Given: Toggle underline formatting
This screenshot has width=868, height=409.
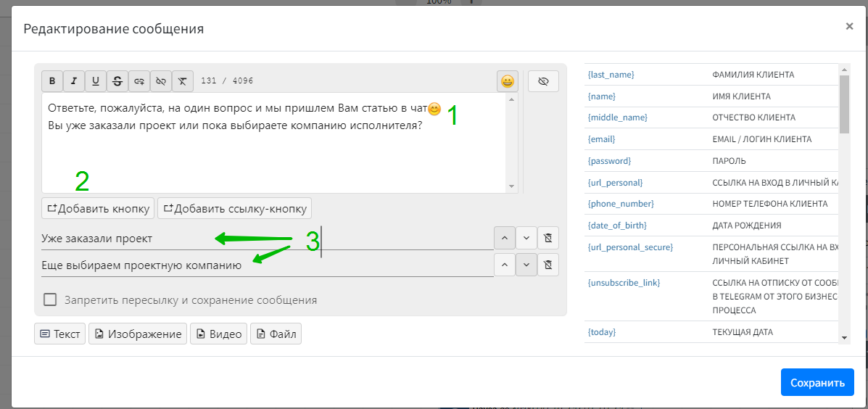Looking at the screenshot, I should click(x=96, y=81).
